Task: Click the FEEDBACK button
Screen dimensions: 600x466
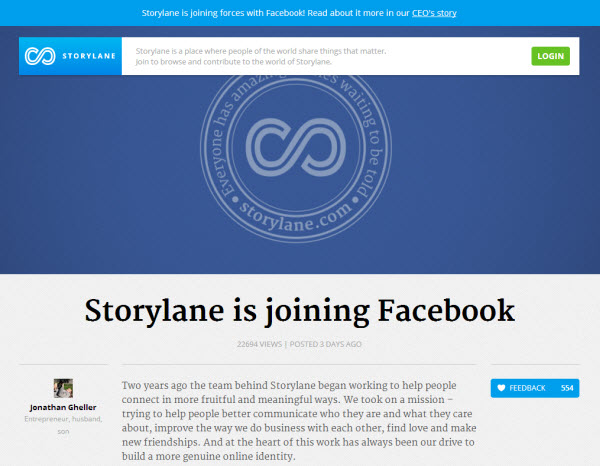Action: pos(535,388)
